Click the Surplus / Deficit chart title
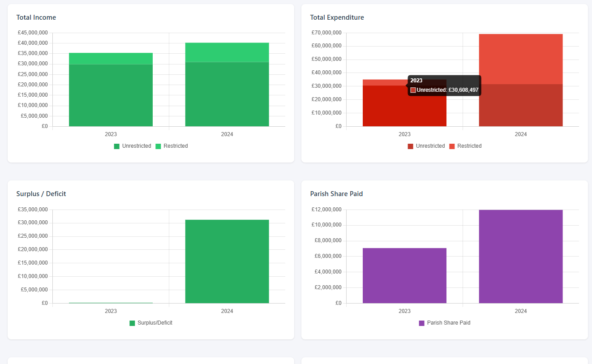This screenshot has width=592, height=364. click(41, 194)
